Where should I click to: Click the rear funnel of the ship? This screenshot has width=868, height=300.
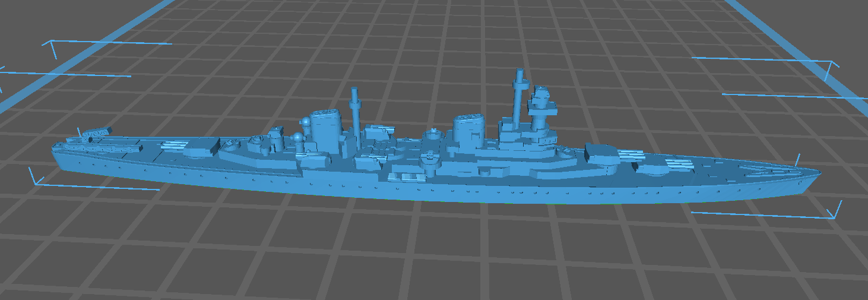coord(325,130)
